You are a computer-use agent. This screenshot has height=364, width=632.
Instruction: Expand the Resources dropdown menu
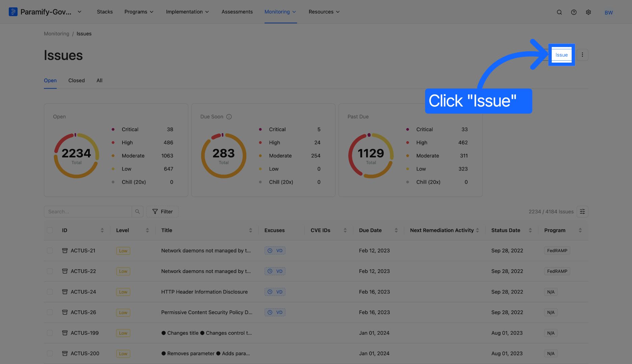[x=324, y=12]
